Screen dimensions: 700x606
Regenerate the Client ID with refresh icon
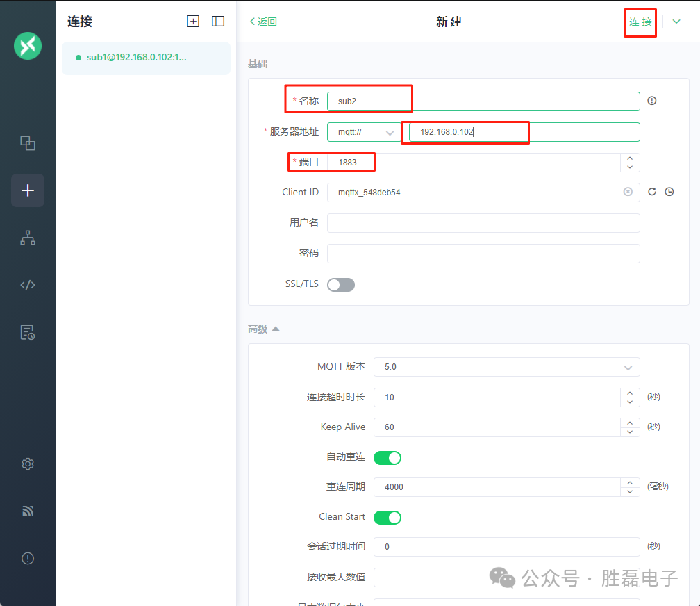(x=652, y=192)
